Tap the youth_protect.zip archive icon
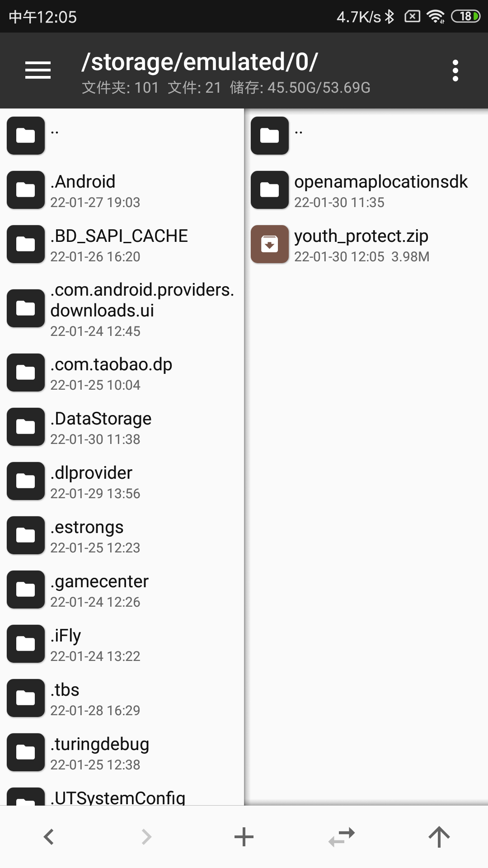The image size is (488, 868). [x=270, y=244]
